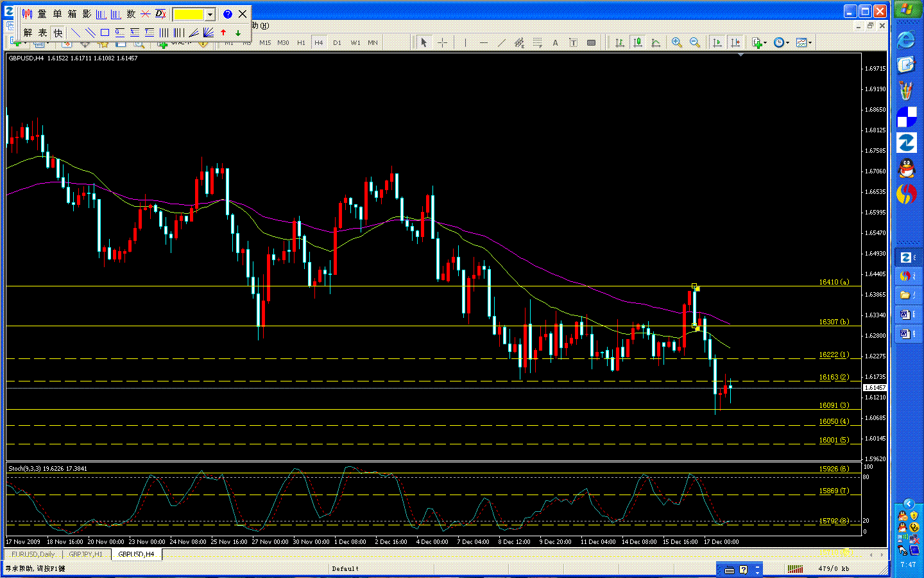
Task: Switch chart to bar chart
Action: coord(620,42)
